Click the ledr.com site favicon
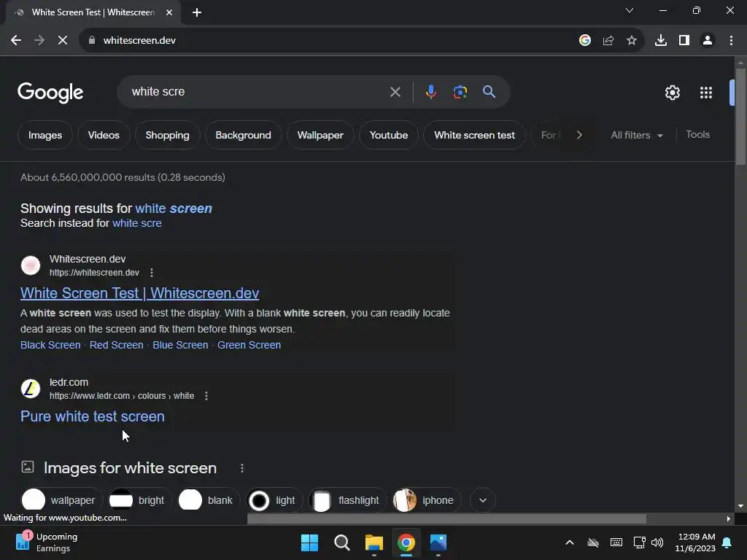The image size is (747, 560). (31, 389)
